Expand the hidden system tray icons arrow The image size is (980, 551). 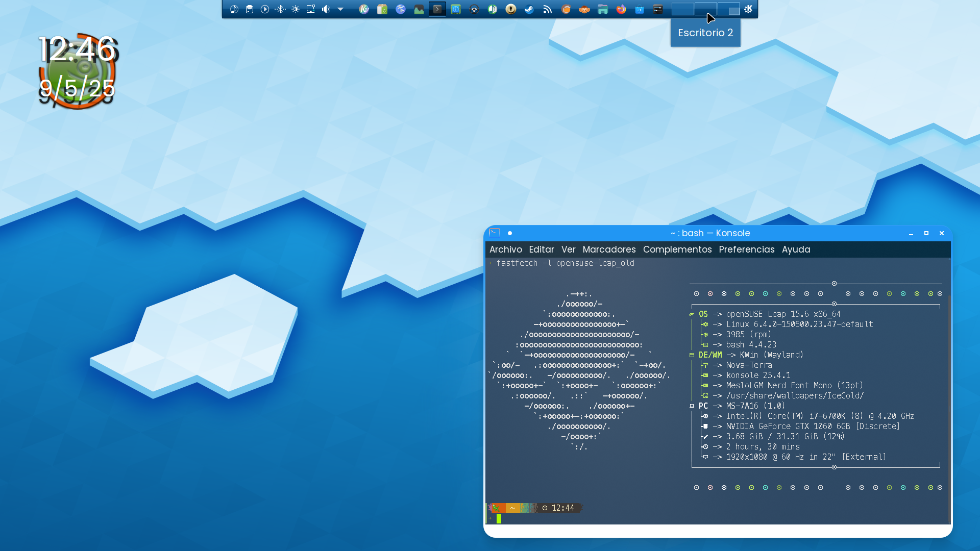click(340, 9)
